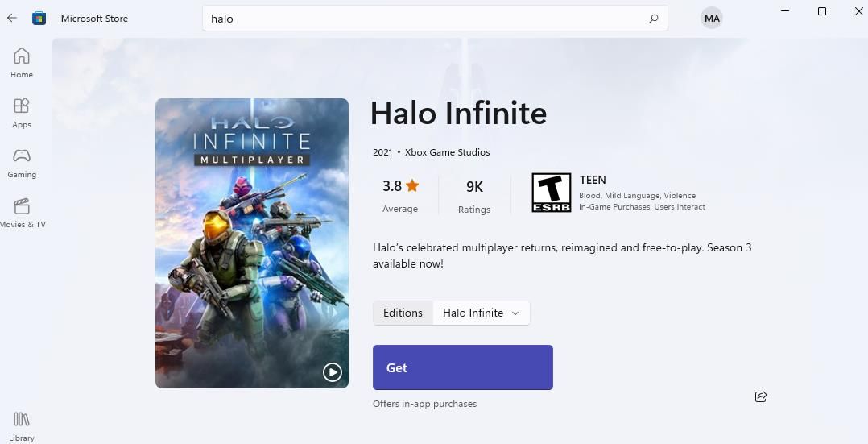Click the Halo Infinite title

click(x=458, y=113)
